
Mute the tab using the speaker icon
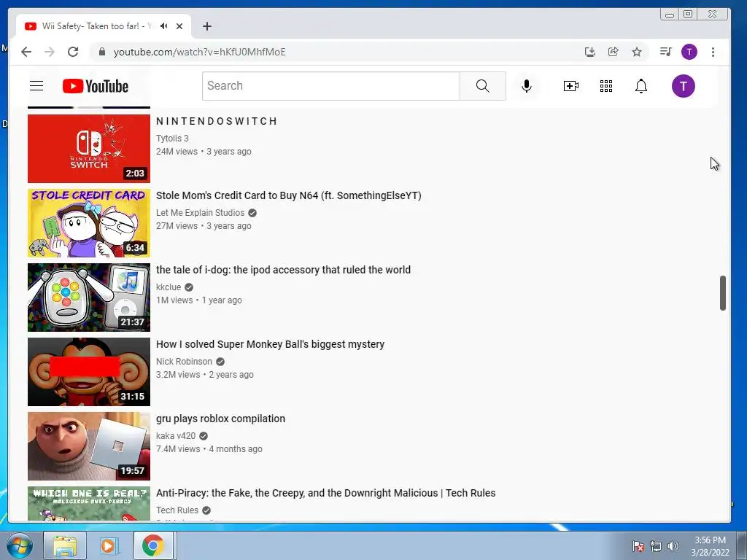click(x=164, y=26)
